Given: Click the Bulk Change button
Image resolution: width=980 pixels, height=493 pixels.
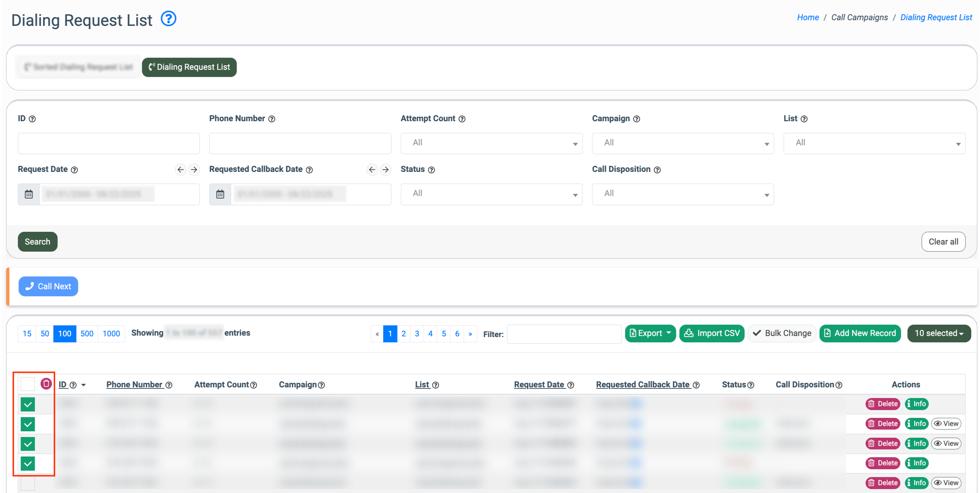Looking at the screenshot, I should [x=782, y=334].
